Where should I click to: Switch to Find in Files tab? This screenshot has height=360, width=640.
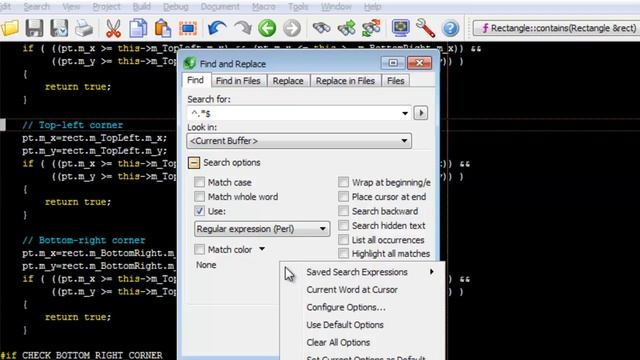pos(238,81)
